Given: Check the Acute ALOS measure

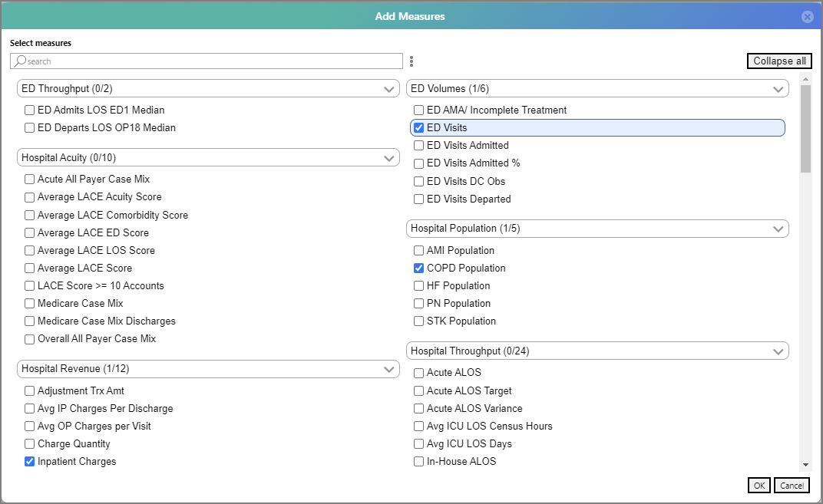Looking at the screenshot, I should click(419, 373).
